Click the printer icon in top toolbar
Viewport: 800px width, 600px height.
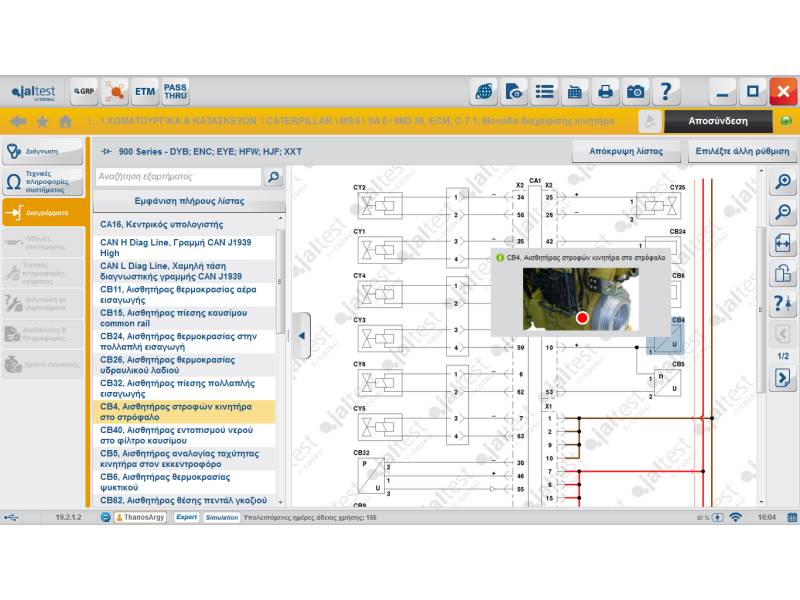(605, 92)
